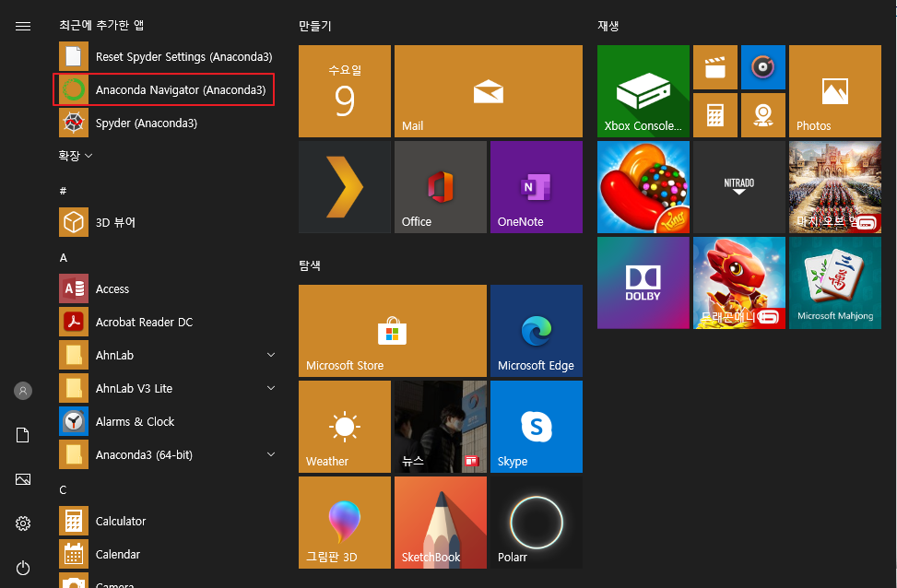This screenshot has height=588, width=897.
Task: Open the NITRADO tile
Action: (739, 187)
